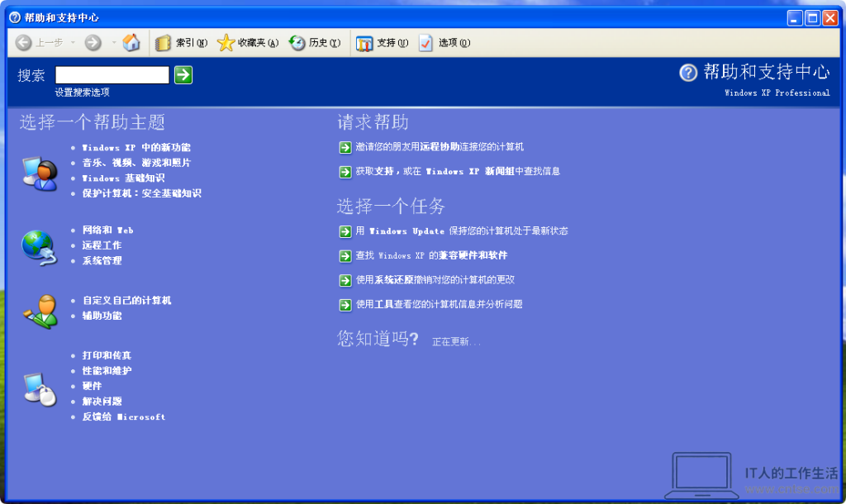Open the Back history dropdown arrow
The image size is (846, 504).
pos(73,43)
